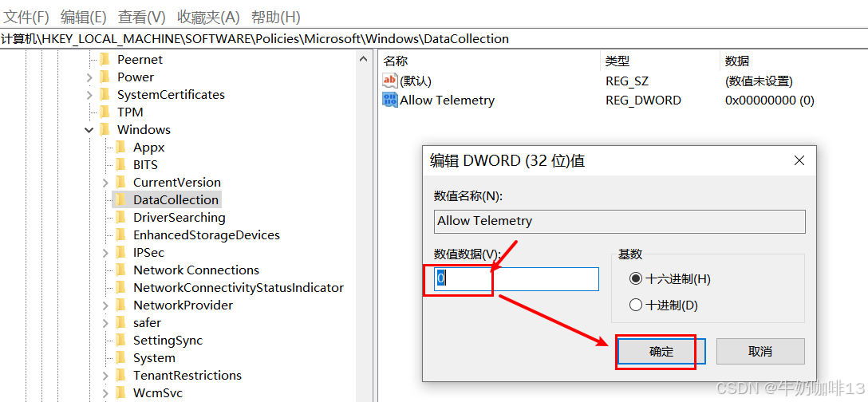Expand the CurrentVersion registry key
The height and width of the screenshot is (402, 868).
click(105, 183)
